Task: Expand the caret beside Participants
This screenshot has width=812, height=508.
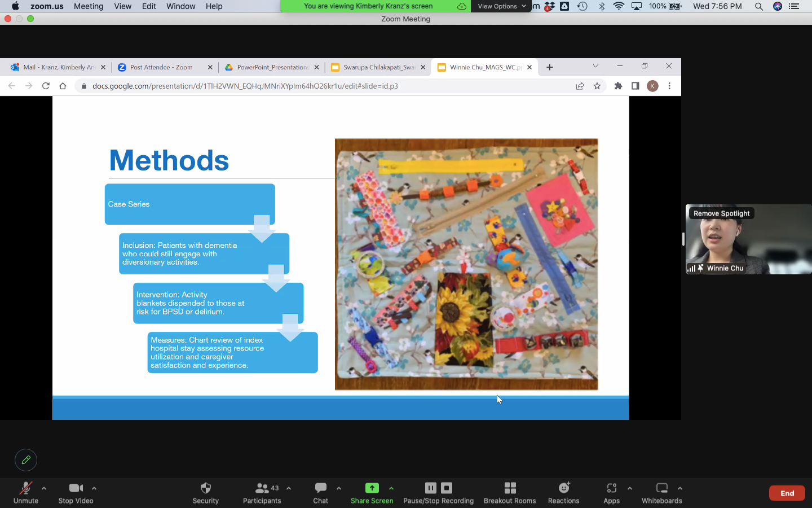Action: click(x=289, y=488)
